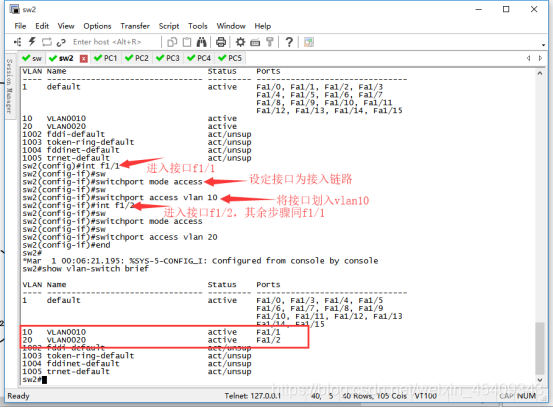553x408 pixels.
Task: Open the Session Manager toolbar icon
Action: coord(17,42)
